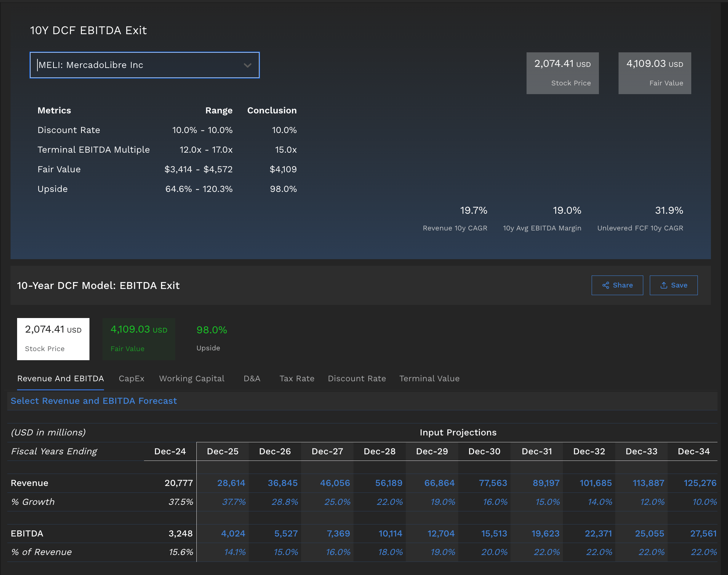728x575 pixels.
Task: Click the green Fair Value card
Action: click(139, 339)
